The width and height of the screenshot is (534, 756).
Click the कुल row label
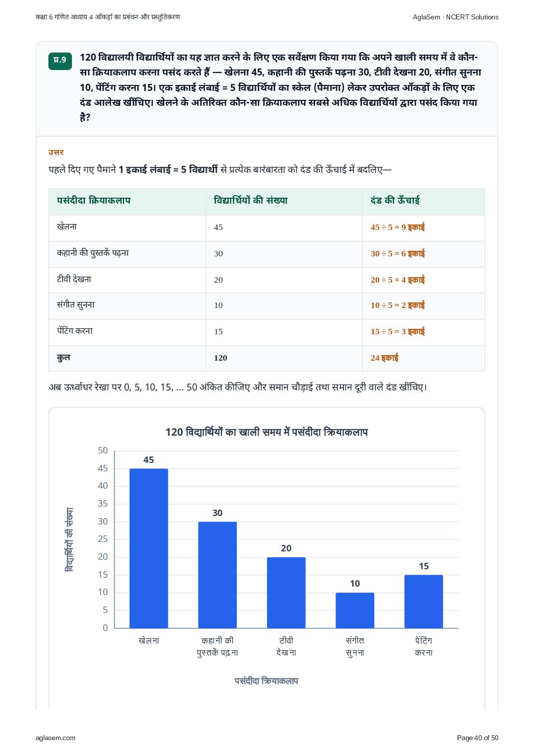(64, 358)
